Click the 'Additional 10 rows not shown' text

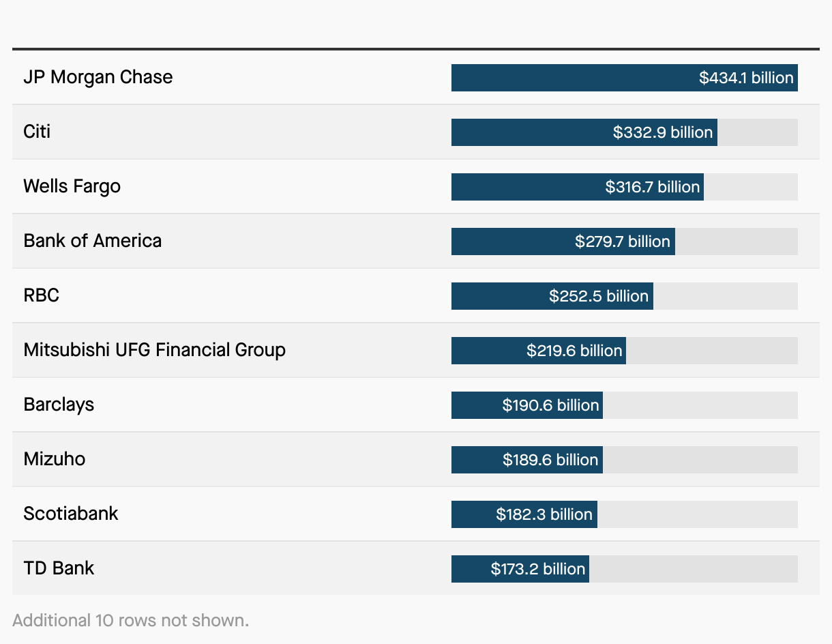coord(131,620)
